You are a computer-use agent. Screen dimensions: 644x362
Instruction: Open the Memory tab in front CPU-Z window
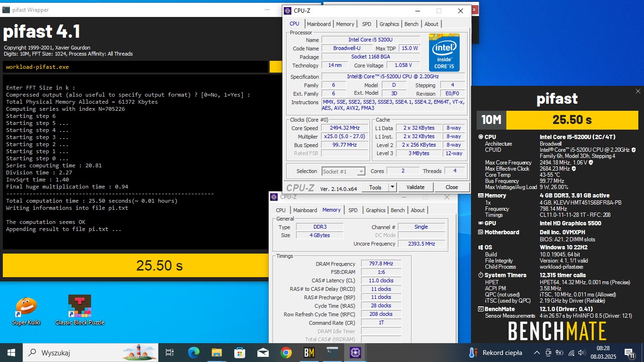345,24
